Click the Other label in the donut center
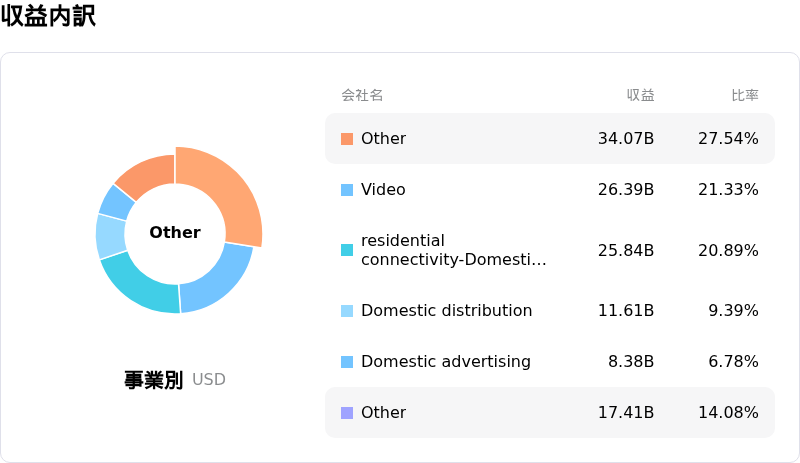 [175, 232]
